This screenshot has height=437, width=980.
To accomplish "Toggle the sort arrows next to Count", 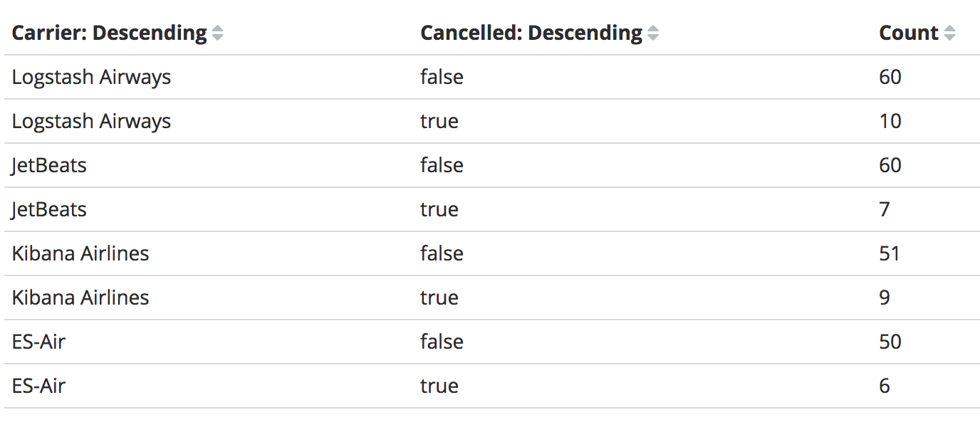I will point(949,33).
